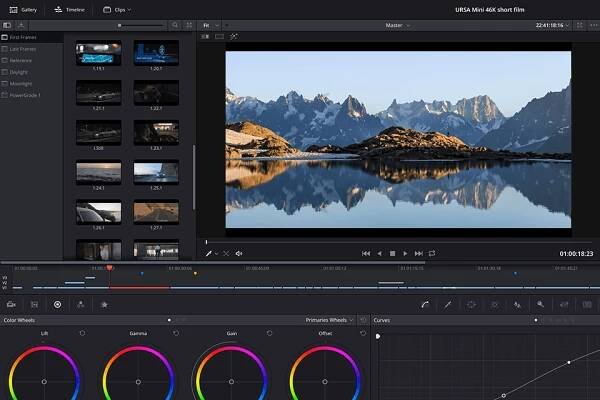The width and height of the screenshot is (600, 400).
Task: Click the red timeline playhead marker
Action: pos(109,268)
